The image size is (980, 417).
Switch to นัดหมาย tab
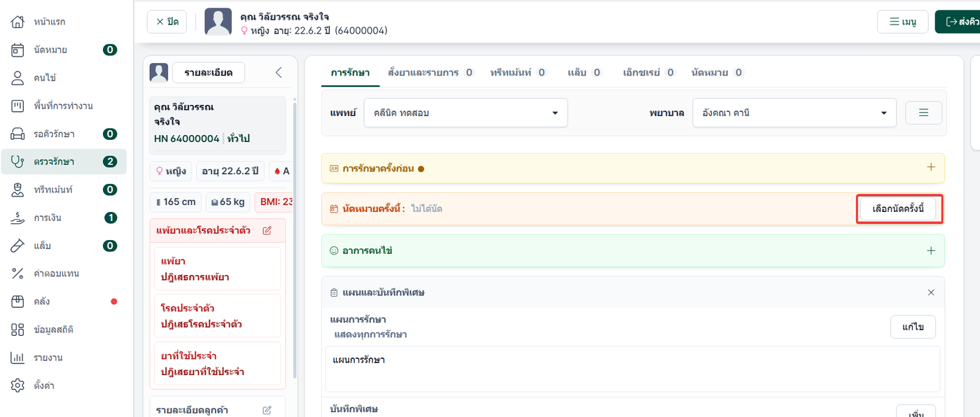click(x=717, y=72)
